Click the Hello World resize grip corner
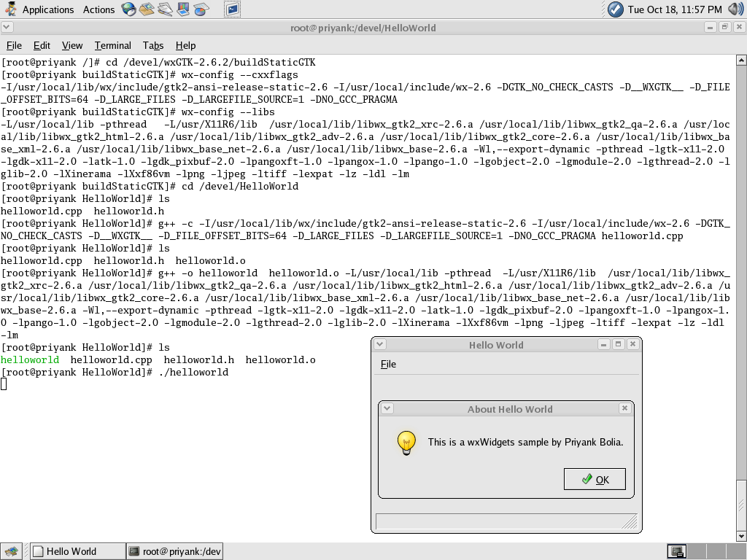The height and width of the screenshot is (560, 747). tap(630, 522)
